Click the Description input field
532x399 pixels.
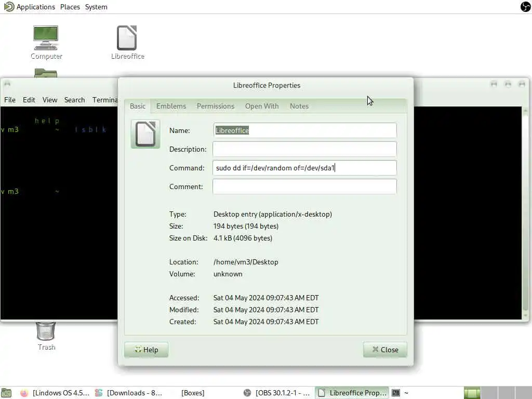click(304, 149)
